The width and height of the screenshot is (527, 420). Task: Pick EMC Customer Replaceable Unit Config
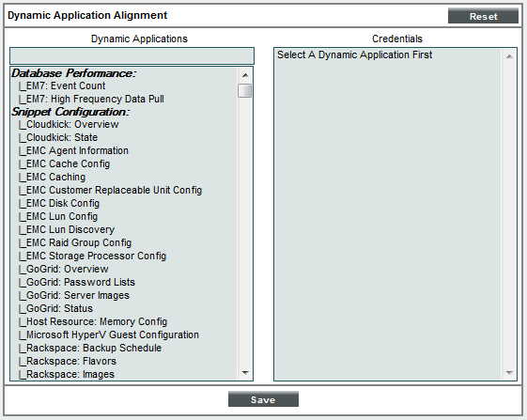pyautogui.click(x=110, y=190)
